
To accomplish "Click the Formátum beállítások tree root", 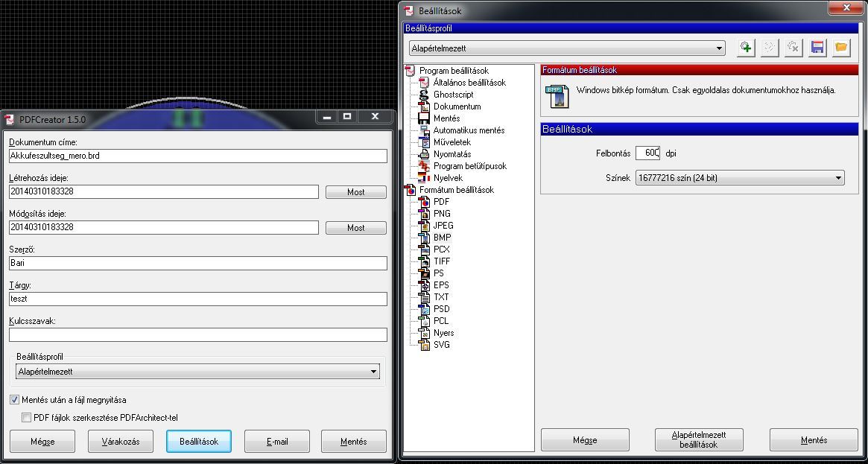I will pos(457,190).
